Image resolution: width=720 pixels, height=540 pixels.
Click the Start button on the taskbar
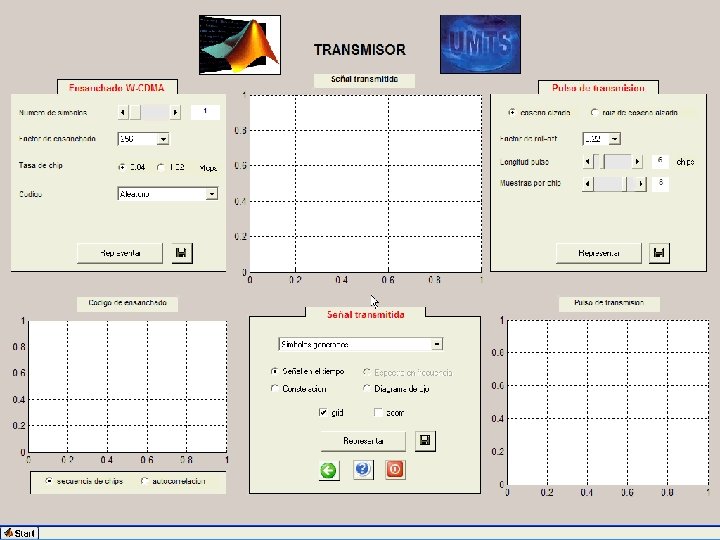point(19,533)
